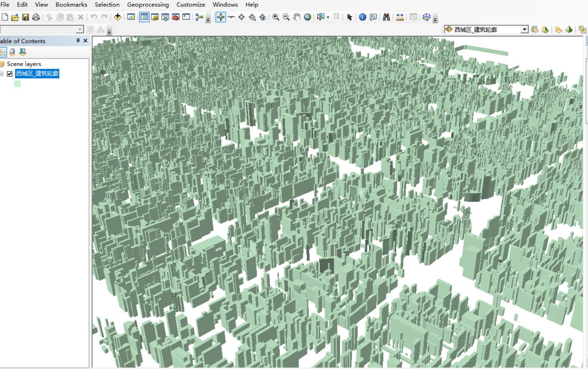
Task: Open the Geoprocessing menu
Action: (x=148, y=5)
